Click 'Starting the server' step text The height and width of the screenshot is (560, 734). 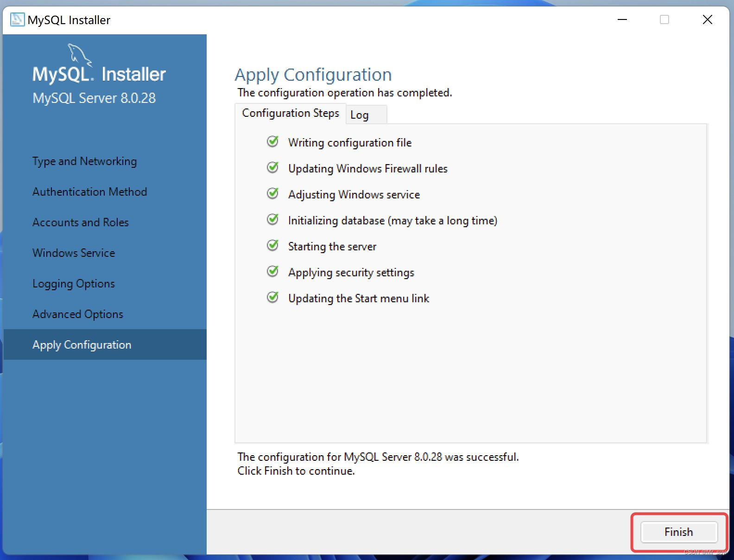point(332,247)
